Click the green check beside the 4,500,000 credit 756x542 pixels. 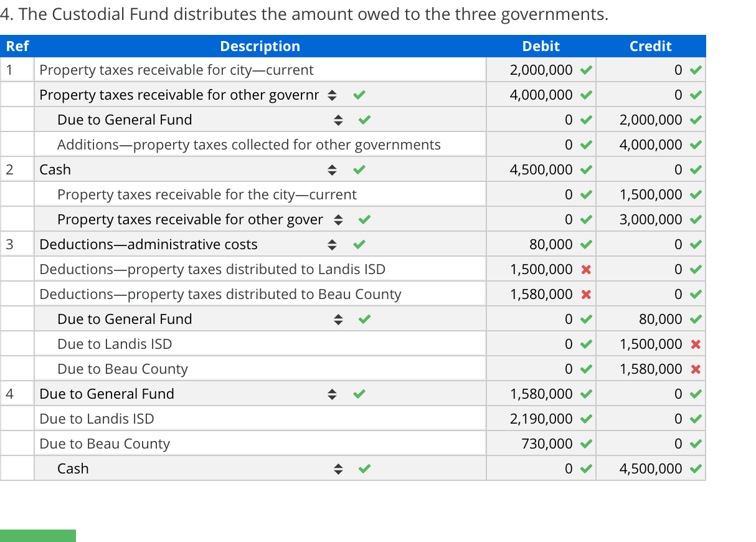point(696,468)
